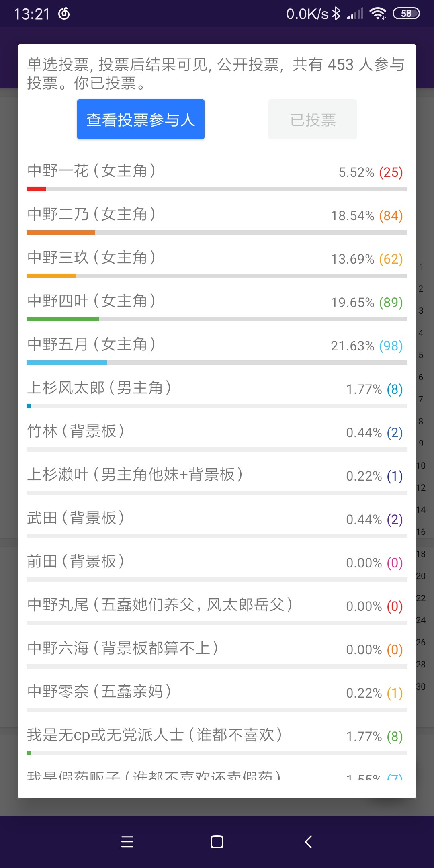Tap the green progress bar for 中野四叶
This screenshot has width=434, height=868.
pyautogui.click(x=63, y=319)
